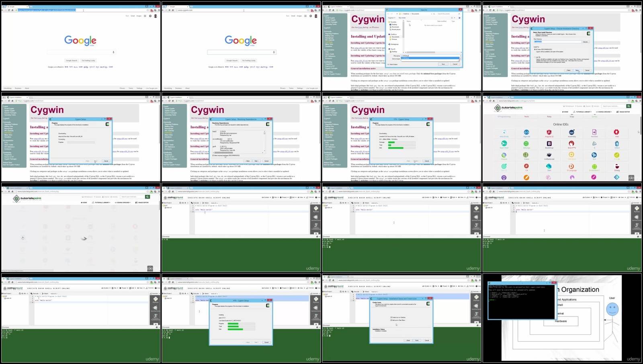Image resolution: width=643 pixels, height=364 pixels.
Task: Select the main.sh tab in the empty-terminal codingground frame
Action: click(x=214, y=203)
